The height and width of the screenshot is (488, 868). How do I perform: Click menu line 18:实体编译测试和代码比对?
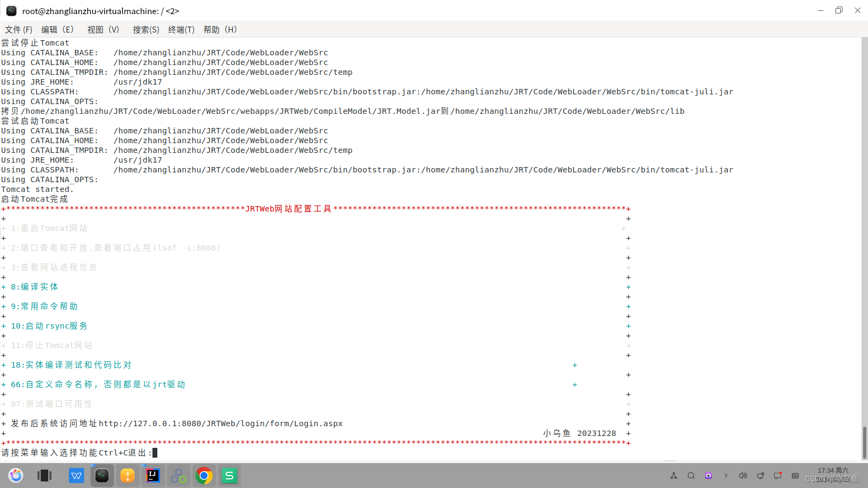pyautogui.click(x=71, y=365)
